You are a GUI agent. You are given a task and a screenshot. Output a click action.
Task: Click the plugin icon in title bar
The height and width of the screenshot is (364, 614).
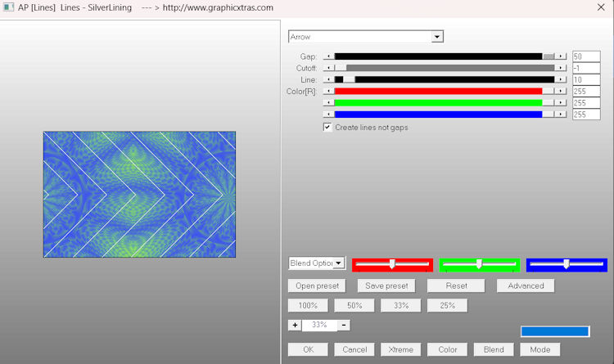[8, 7]
